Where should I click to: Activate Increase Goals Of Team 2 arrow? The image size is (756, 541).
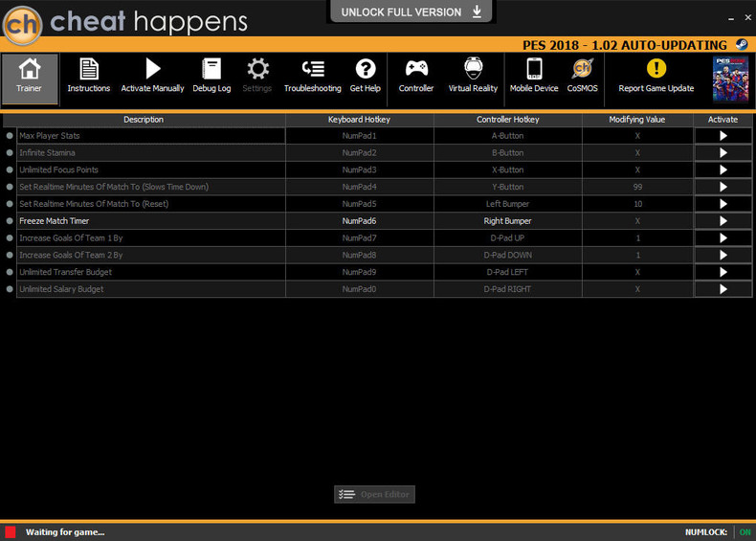[x=723, y=255]
